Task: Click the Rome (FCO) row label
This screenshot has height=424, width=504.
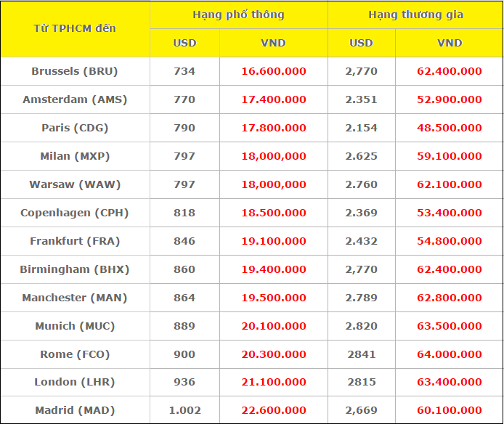Action: 75,354
